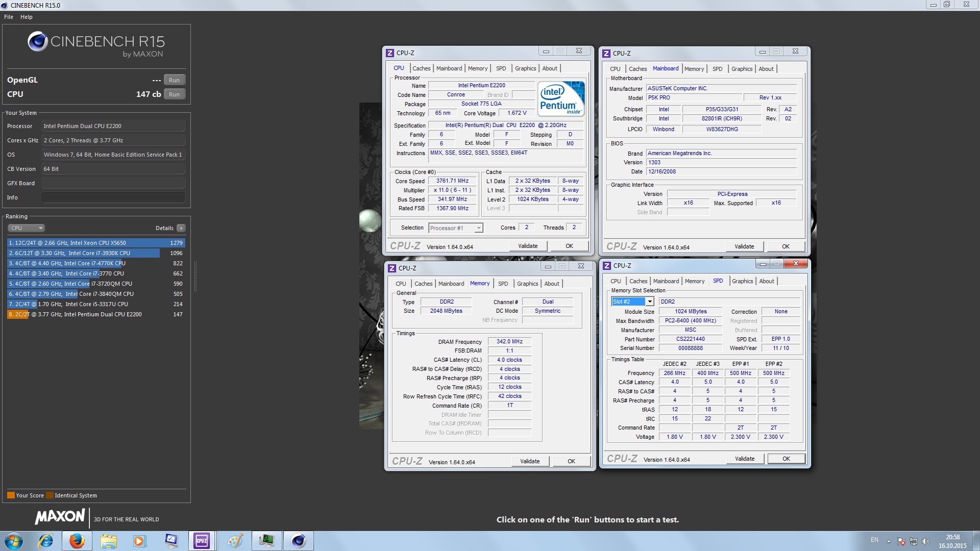Open Firefox from the taskbar
This screenshot has height=551, width=980.
(x=77, y=541)
